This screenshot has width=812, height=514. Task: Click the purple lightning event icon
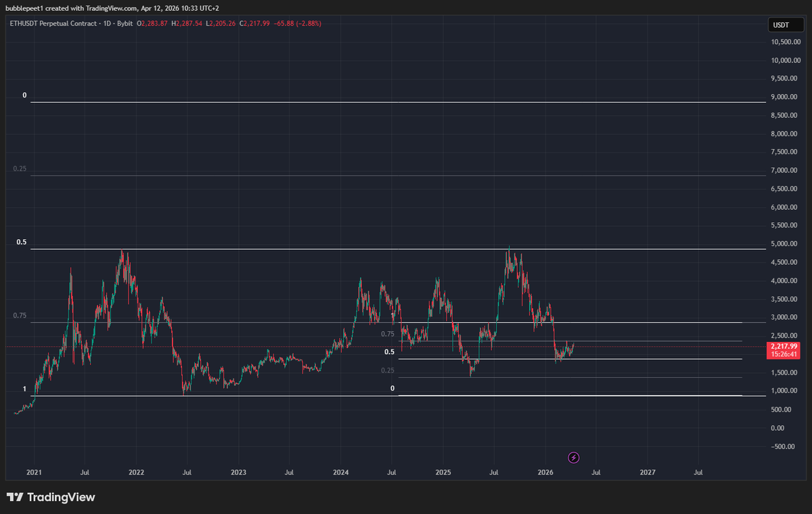574,458
